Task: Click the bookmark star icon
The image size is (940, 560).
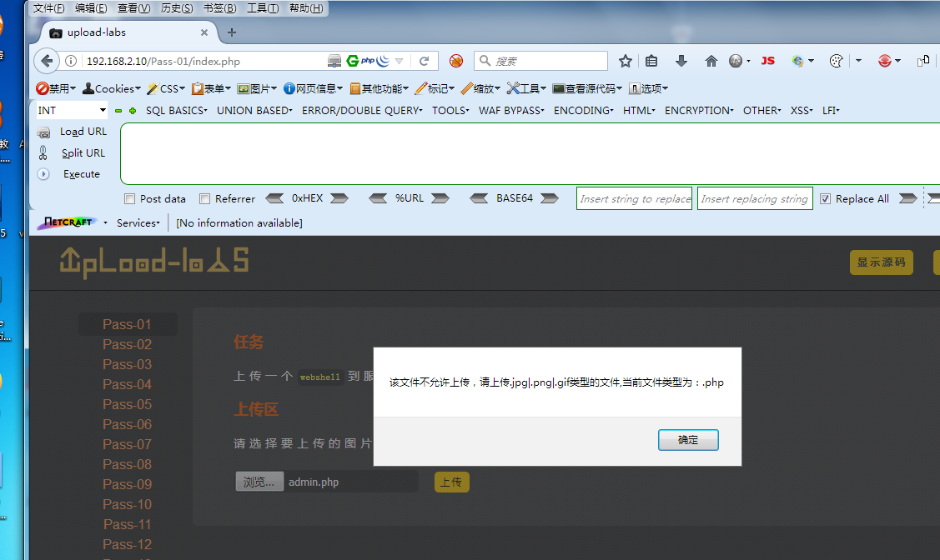Action: click(x=625, y=60)
